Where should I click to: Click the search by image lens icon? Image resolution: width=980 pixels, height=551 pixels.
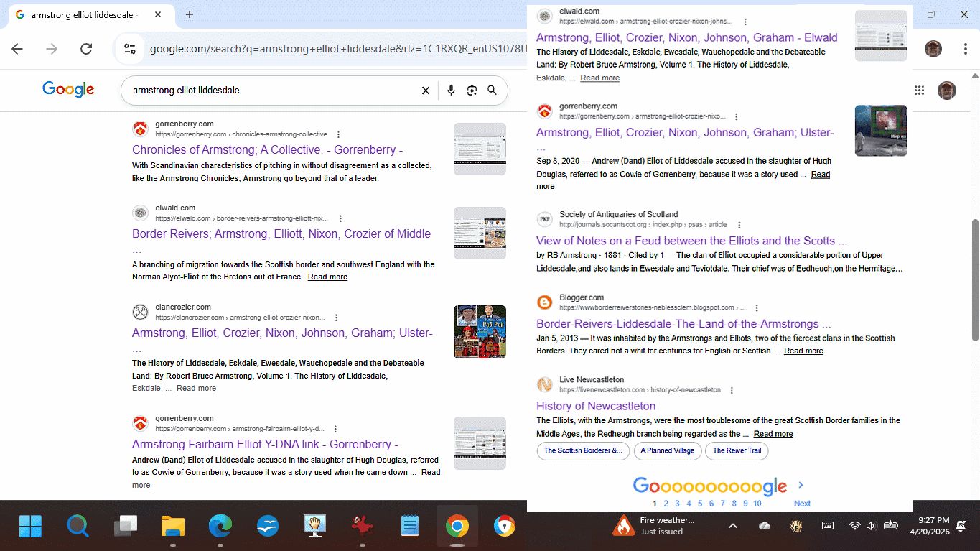pyautogui.click(x=472, y=91)
